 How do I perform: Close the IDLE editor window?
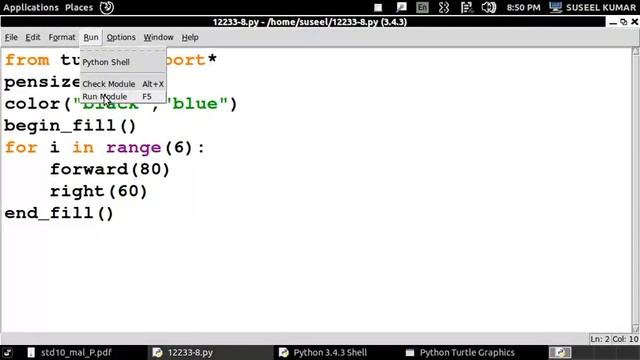635,22
